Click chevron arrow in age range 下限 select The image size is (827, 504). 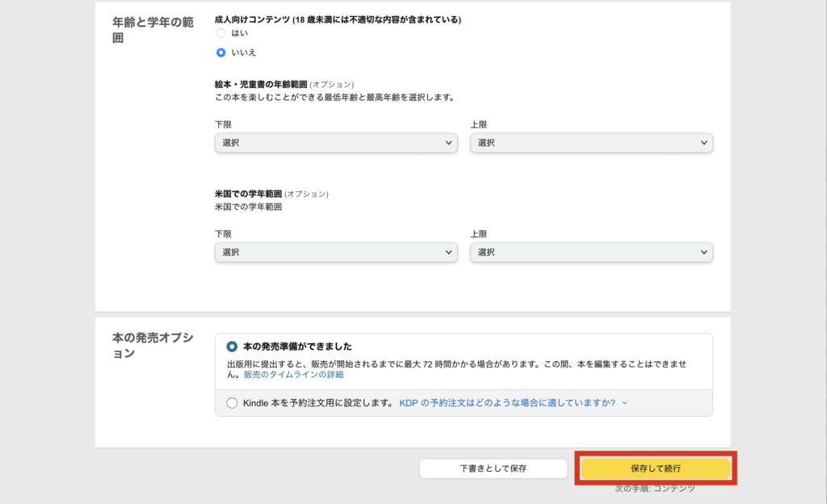(x=449, y=143)
